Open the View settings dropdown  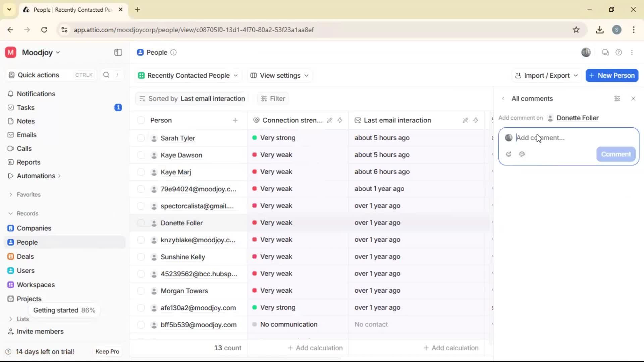[x=279, y=75]
